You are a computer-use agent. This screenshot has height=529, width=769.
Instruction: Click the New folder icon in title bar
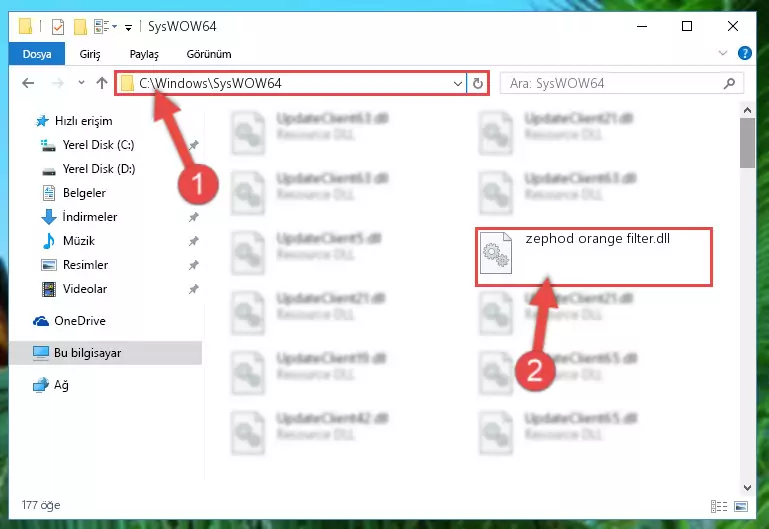click(x=80, y=26)
